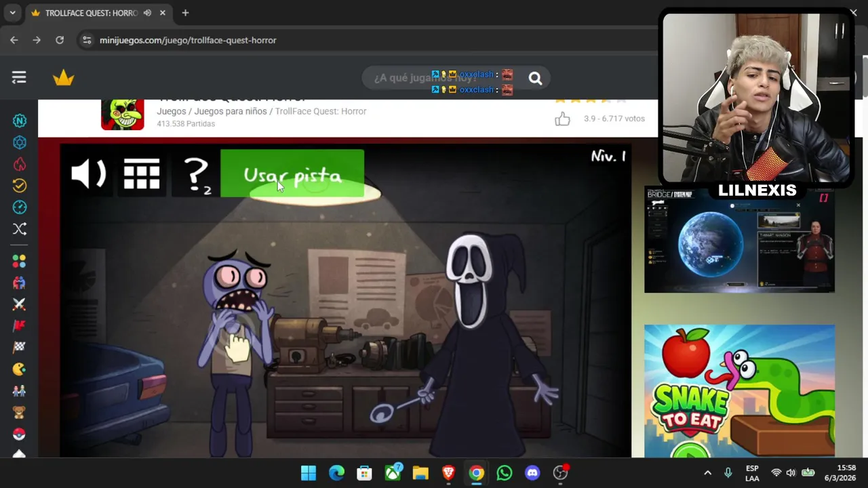Viewport: 868px width, 488px height.
Task: Open the red flag category
Action: tap(20, 326)
